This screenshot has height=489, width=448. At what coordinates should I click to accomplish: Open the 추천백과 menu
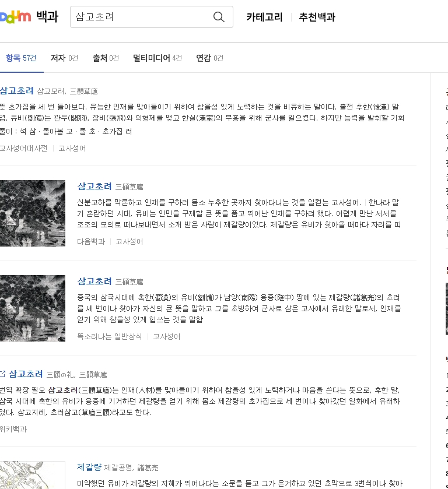317,17
